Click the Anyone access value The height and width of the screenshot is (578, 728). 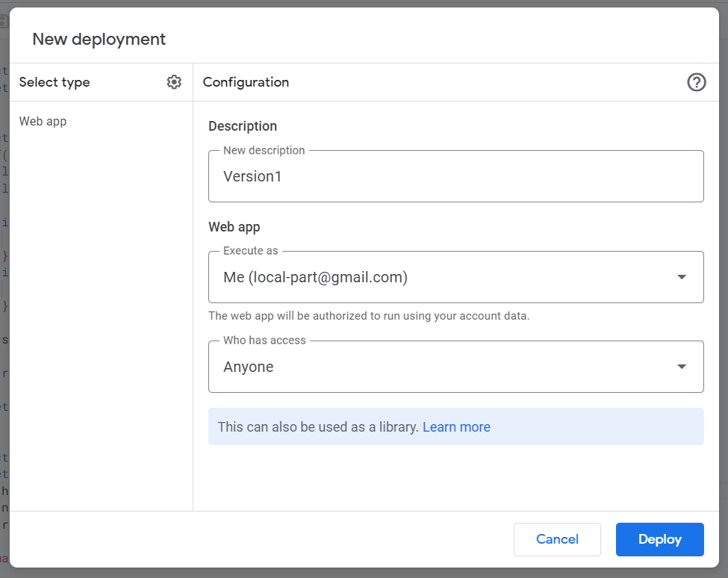pos(249,367)
